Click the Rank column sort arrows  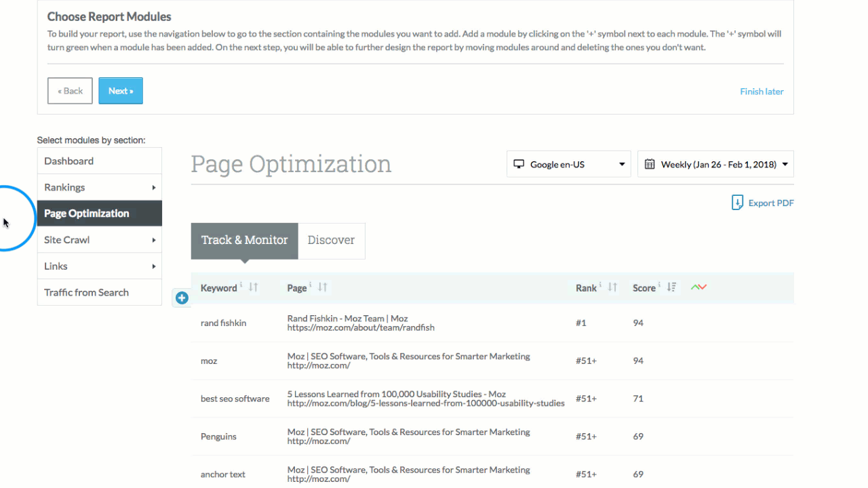(612, 287)
